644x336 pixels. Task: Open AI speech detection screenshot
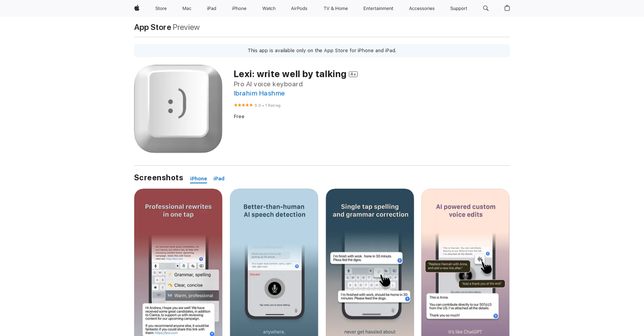tap(274, 262)
